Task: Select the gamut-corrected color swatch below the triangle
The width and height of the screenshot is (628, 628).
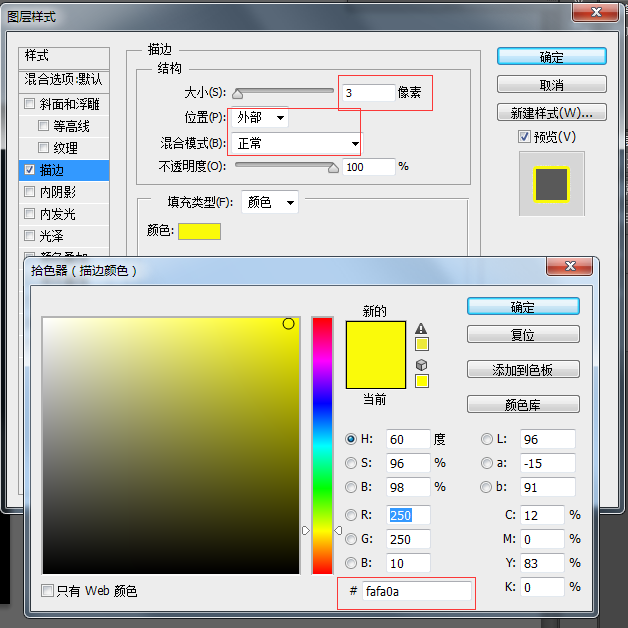Action: 422,344
